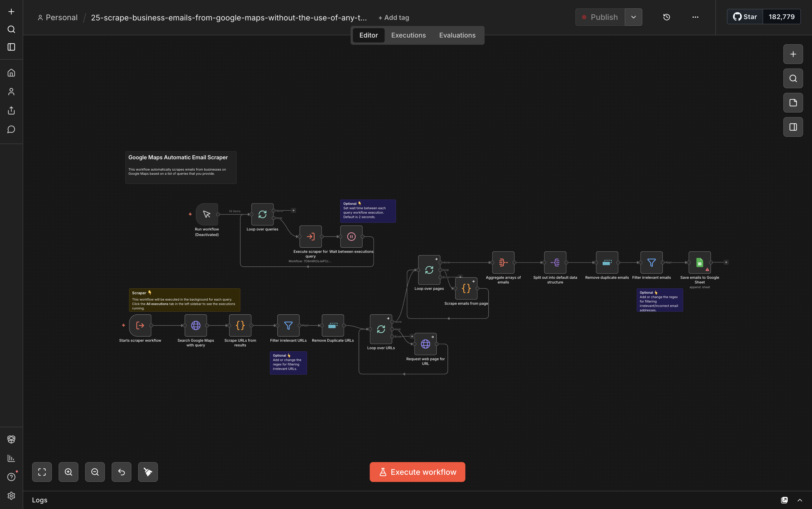Select the Wait between executions pause node
This screenshot has height=509, width=812.
(x=351, y=237)
